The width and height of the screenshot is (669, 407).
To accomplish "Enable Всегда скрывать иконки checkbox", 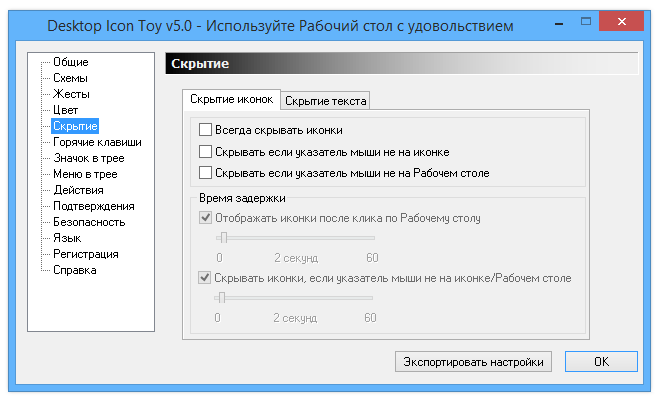I will 205,130.
